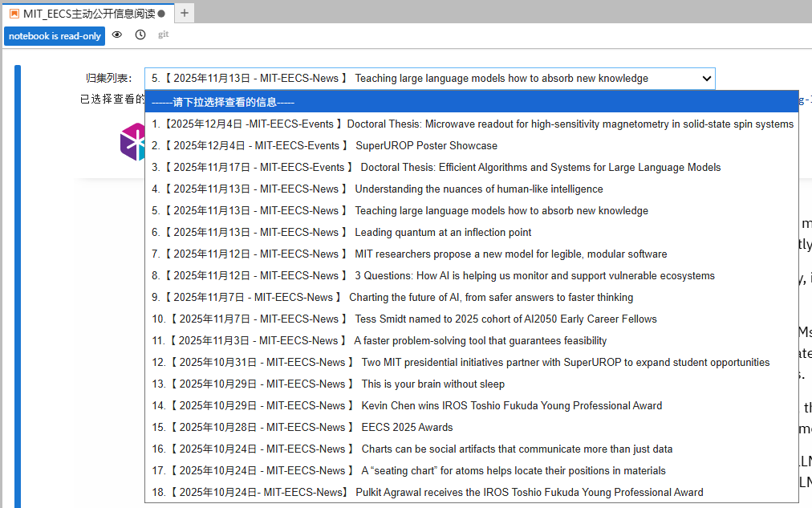Pick item 18 Pulkit Agrawal receives IROS award
Image resolution: width=812 pixels, height=508 pixels.
pyautogui.click(x=472, y=493)
